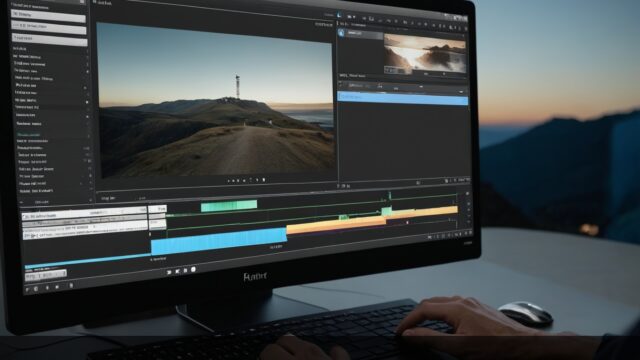640x360 pixels.
Task: Toggle the small white button beside the first track
Action: (158, 209)
